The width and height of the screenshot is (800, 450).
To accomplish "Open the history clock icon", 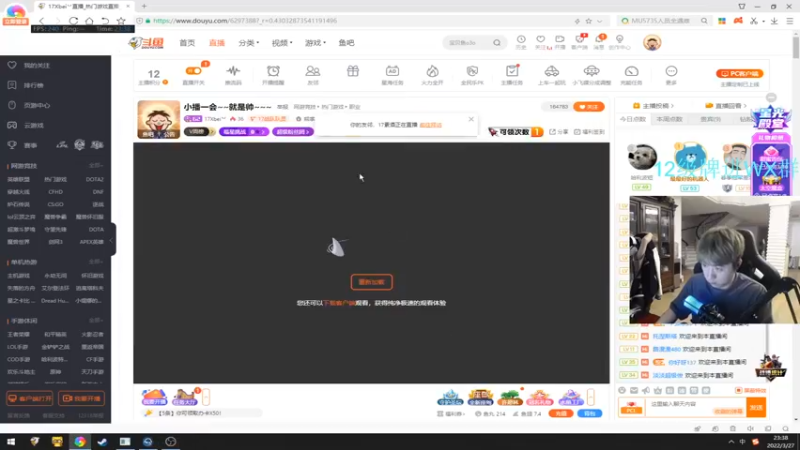I will tap(521, 42).
